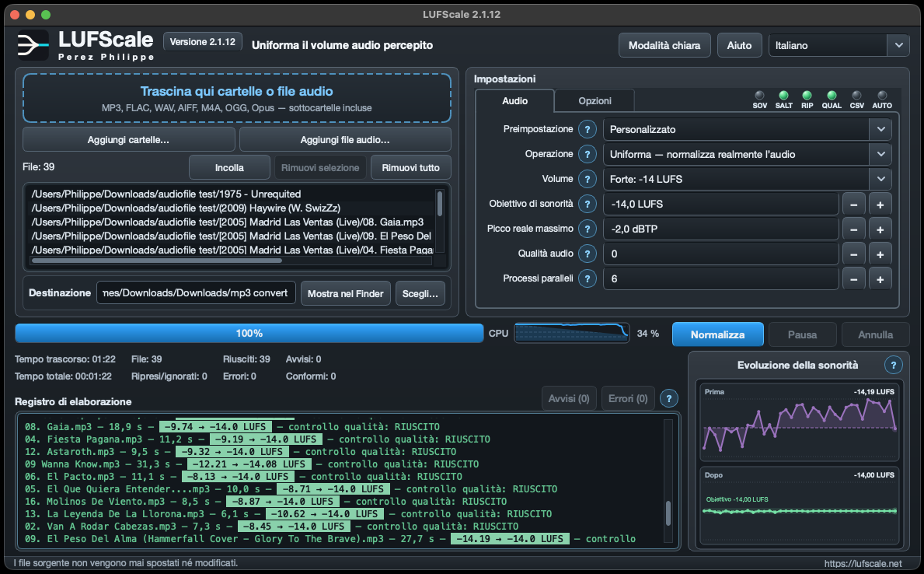Click the Incolla button
The width and height of the screenshot is (924, 574).
pyautogui.click(x=229, y=167)
